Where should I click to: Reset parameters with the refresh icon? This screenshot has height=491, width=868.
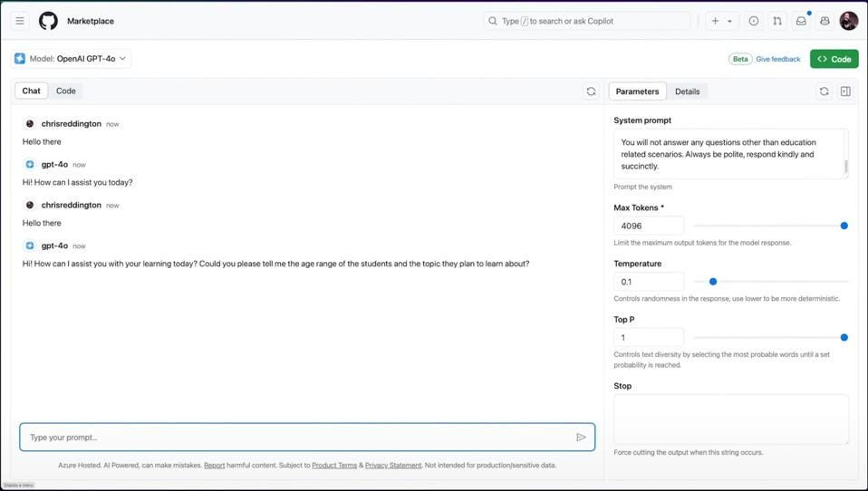825,91
